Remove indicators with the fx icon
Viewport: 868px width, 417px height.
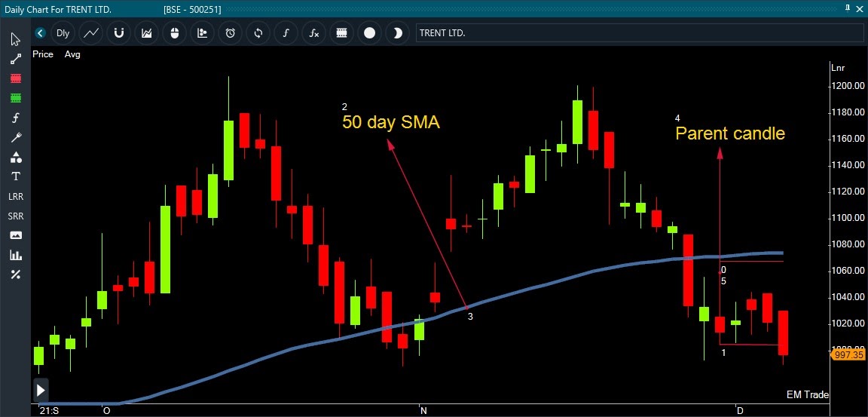314,33
